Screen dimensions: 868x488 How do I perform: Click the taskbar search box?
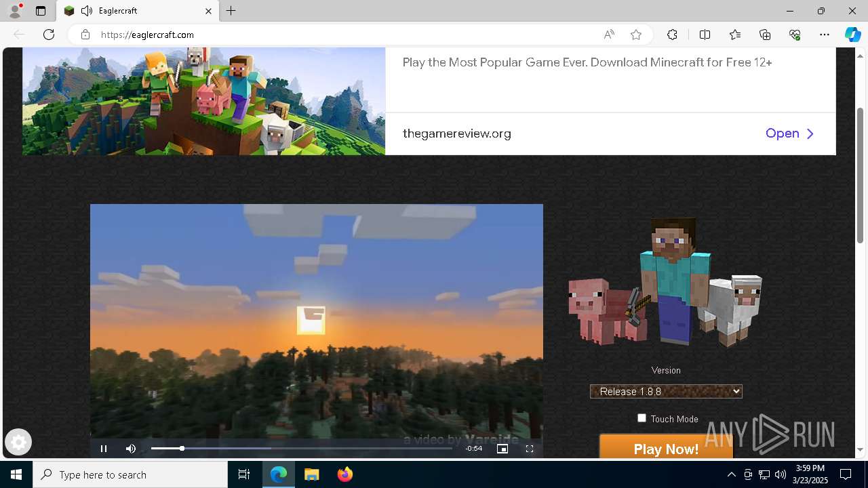click(130, 474)
